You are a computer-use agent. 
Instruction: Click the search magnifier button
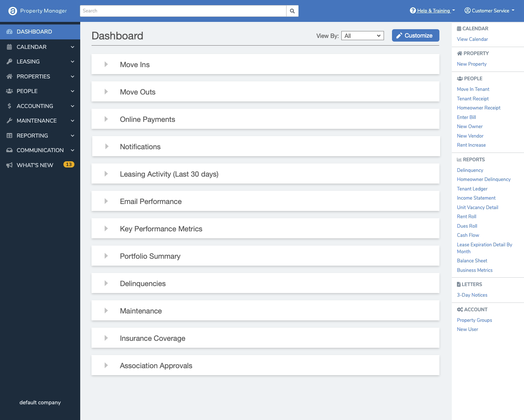point(292,11)
